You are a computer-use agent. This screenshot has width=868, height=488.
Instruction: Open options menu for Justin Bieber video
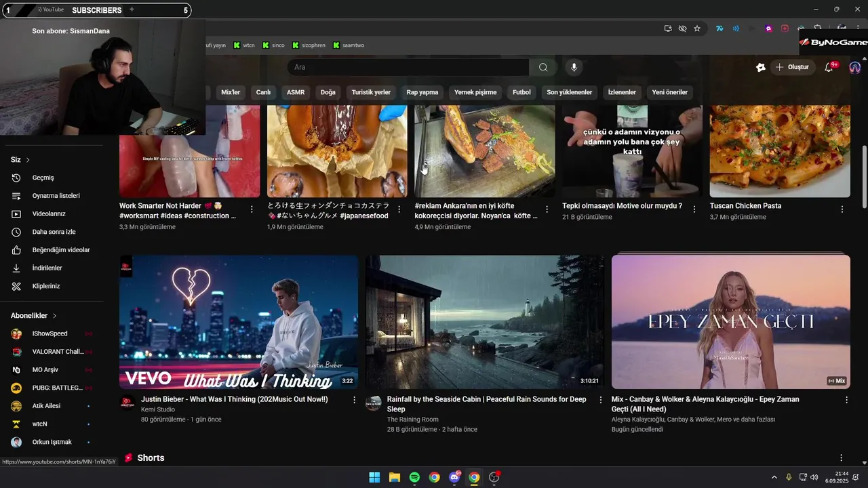[x=354, y=400]
